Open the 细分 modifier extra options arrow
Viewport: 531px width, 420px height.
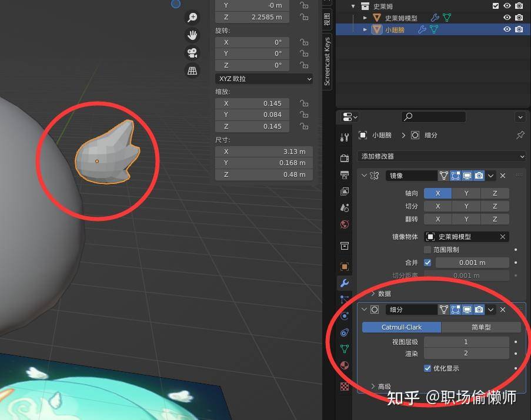pos(490,310)
